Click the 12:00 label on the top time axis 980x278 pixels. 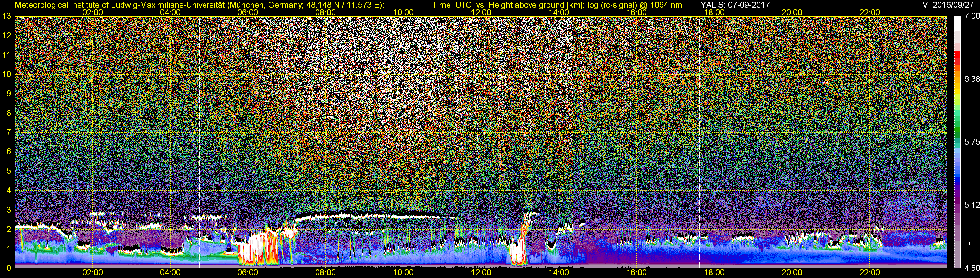(x=481, y=12)
